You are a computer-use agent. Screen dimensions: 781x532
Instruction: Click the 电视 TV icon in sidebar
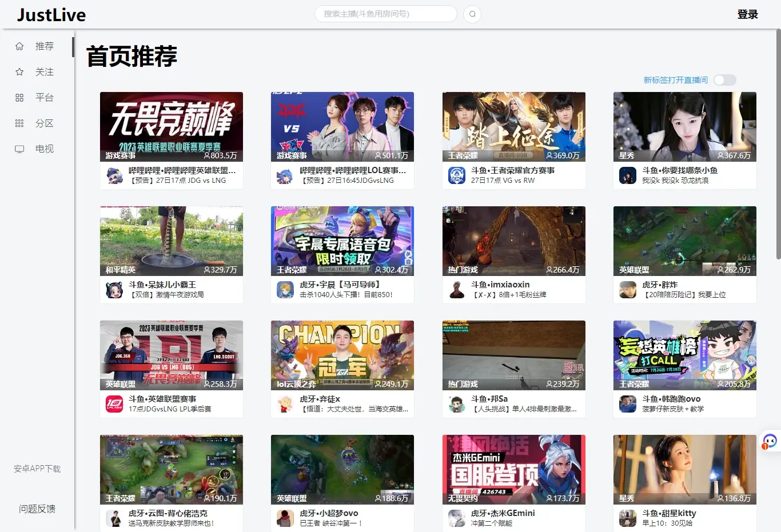[x=19, y=149]
